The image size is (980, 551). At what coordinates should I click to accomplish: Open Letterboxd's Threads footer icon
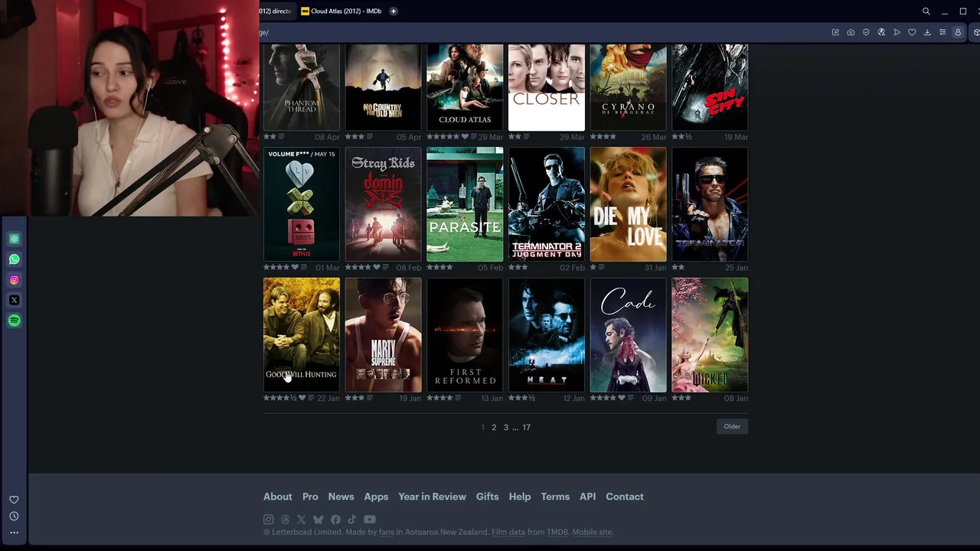pyautogui.click(x=286, y=520)
